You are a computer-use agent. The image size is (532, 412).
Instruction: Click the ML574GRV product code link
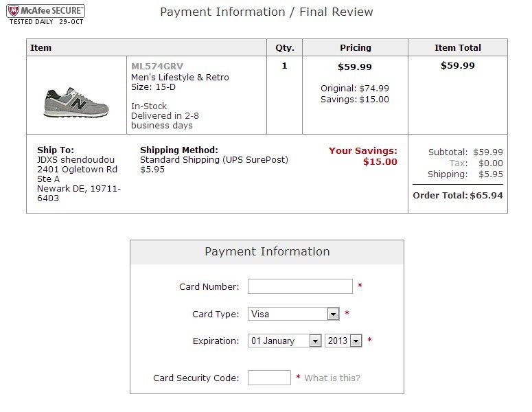click(x=157, y=66)
